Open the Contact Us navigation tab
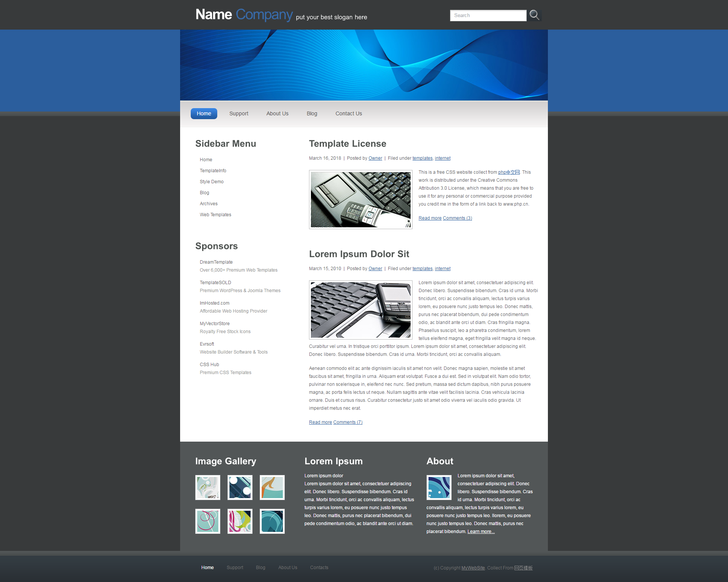The height and width of the screenshot is (582, 728). 349,113
